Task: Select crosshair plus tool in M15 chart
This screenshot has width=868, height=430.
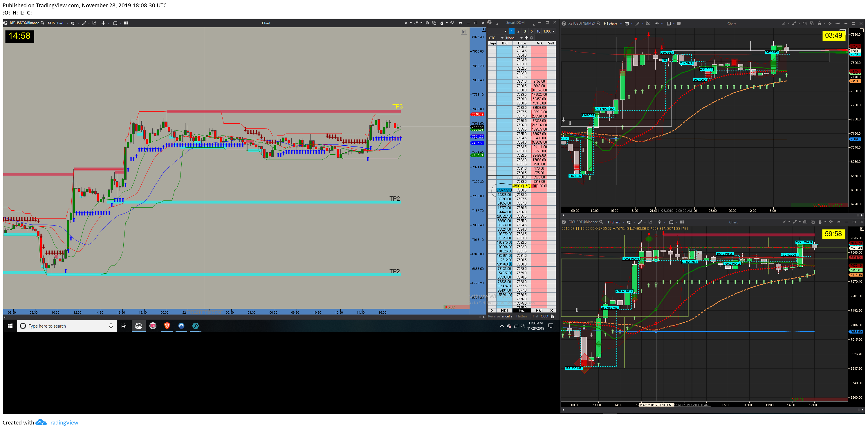Action: [103, 23]
